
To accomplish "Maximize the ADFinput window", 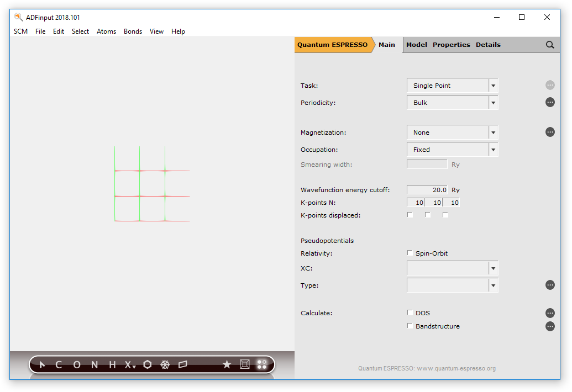I will 522,17.
